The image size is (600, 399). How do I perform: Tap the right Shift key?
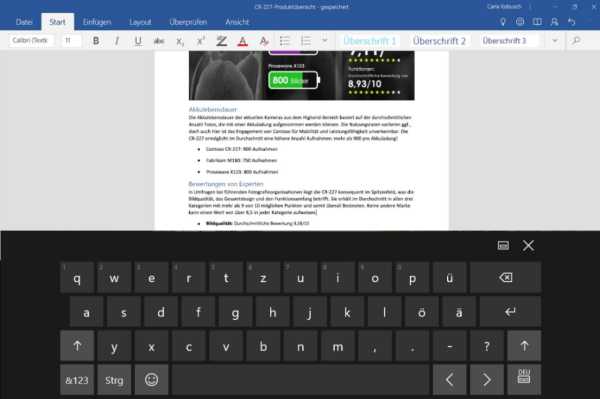pyautogui.click(x=524, y=346)
